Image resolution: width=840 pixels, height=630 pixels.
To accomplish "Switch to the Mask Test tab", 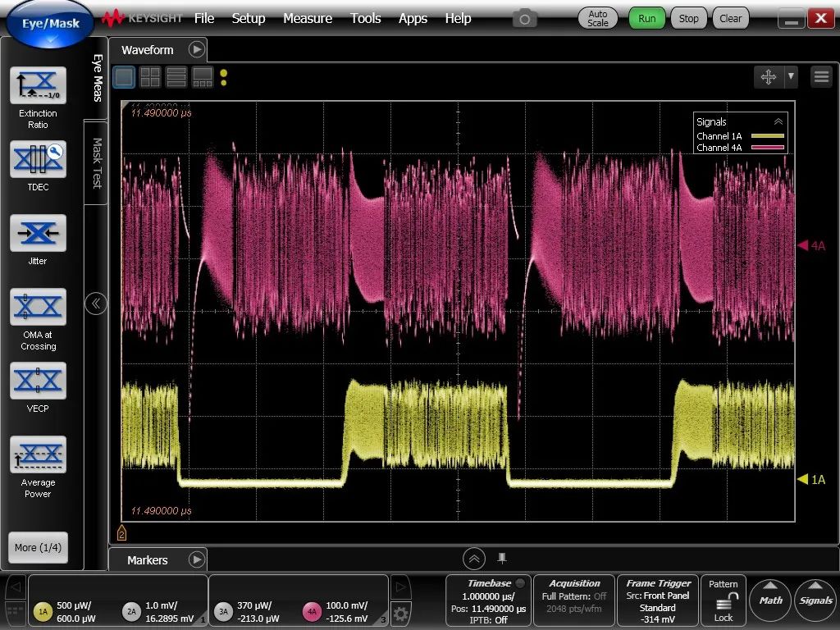I will (96, 162).
